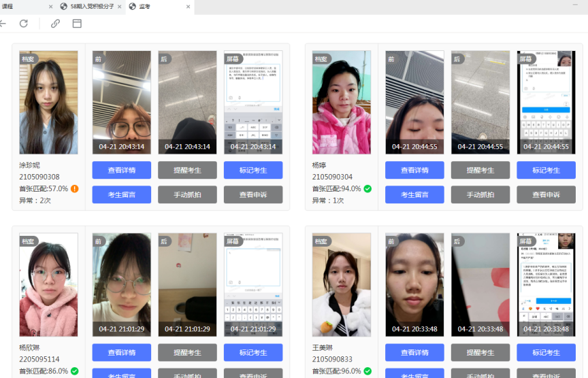Image resolution: width=588 pixels, height=378 pixels.
Task: Click green checkmark icon beside 94.0% match
Action: [367, 188]
